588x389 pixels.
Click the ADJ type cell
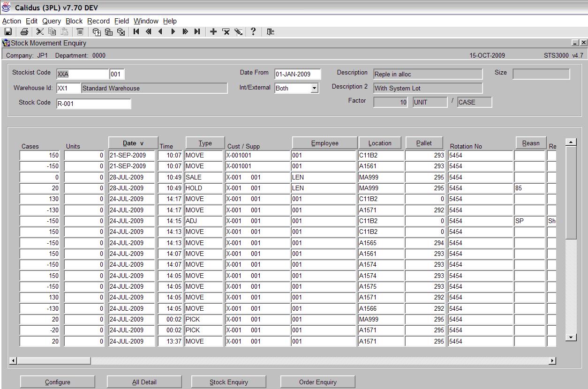click(x=204, y=221)
